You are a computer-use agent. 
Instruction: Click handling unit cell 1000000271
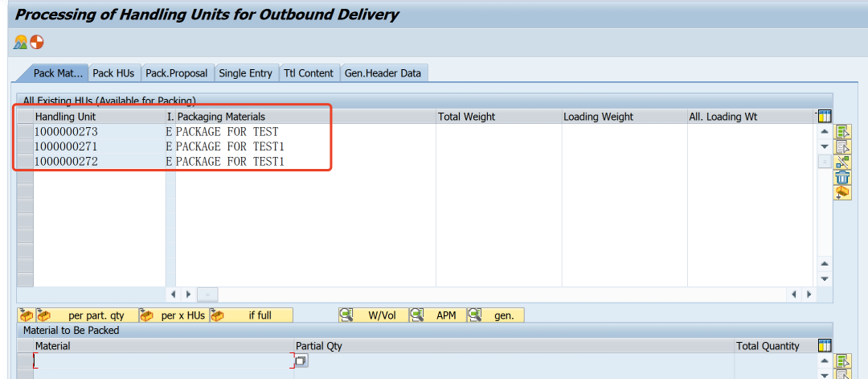click(x=100, y=146)
